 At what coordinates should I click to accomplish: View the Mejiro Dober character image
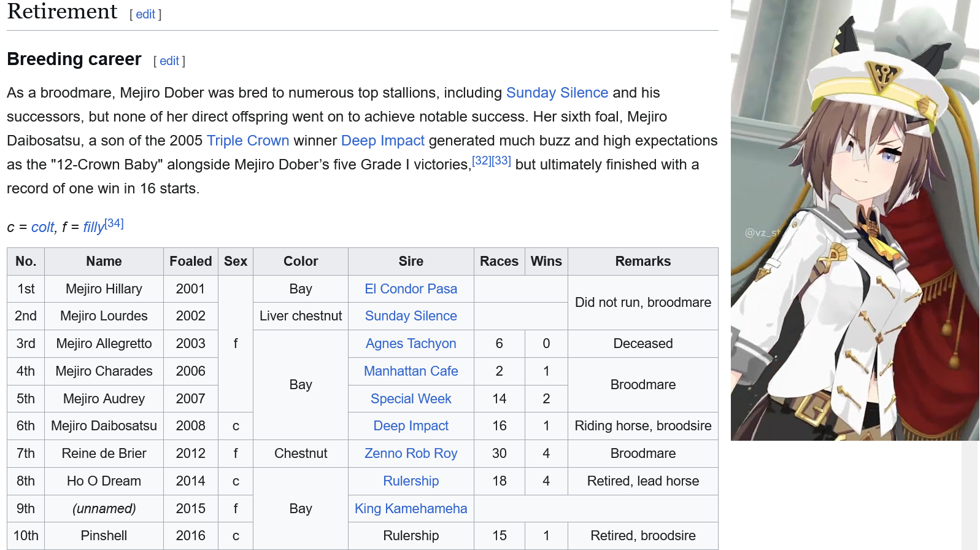click(x=855, y=220)
